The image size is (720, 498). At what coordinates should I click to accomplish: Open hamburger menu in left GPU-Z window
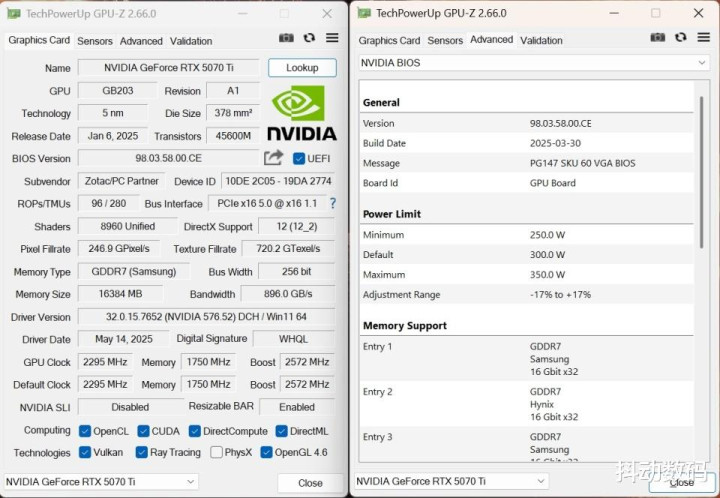tap(332, 38)
